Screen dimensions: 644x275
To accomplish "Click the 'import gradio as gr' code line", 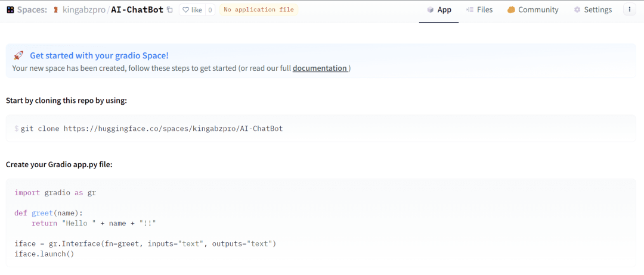I will point(55,193).
